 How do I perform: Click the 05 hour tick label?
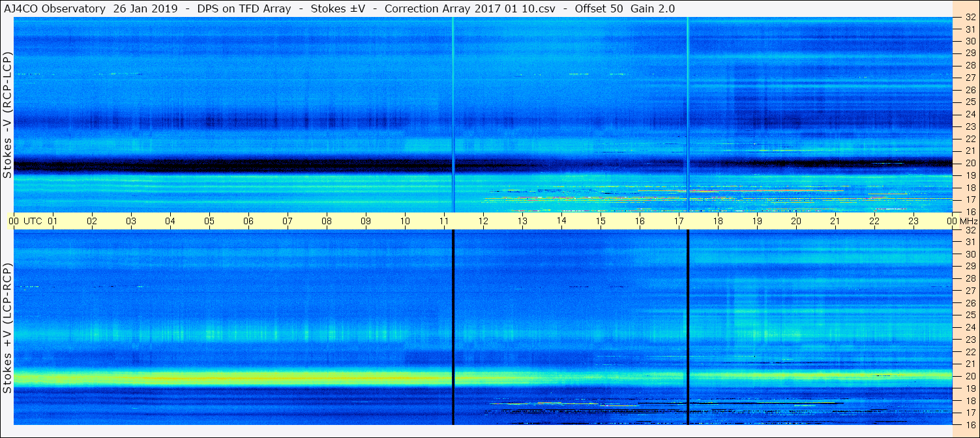[x=209, y=221]
